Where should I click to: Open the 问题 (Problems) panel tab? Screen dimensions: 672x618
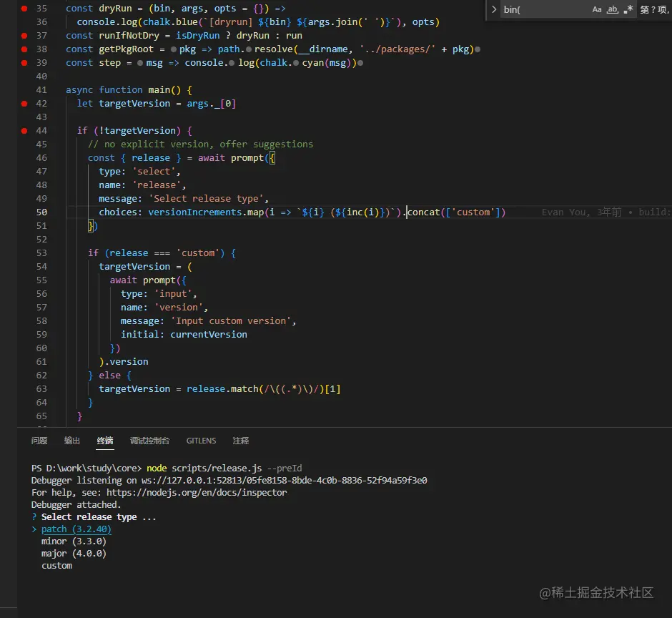point(39,441)
